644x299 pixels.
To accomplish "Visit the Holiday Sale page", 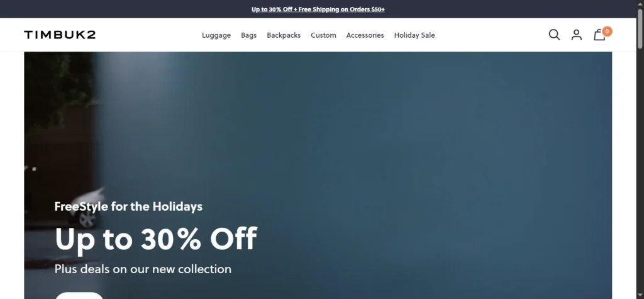I will (414, 35).
